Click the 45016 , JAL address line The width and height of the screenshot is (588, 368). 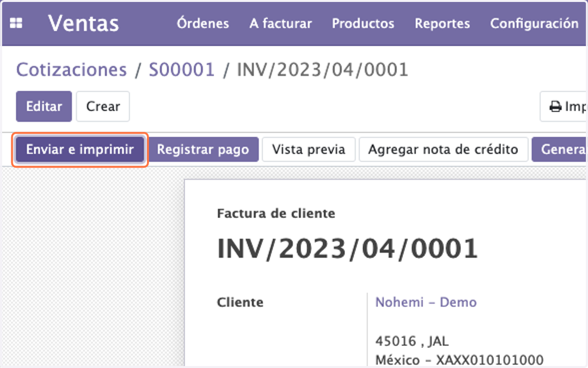pyautogui.click(x=412, y=341)
